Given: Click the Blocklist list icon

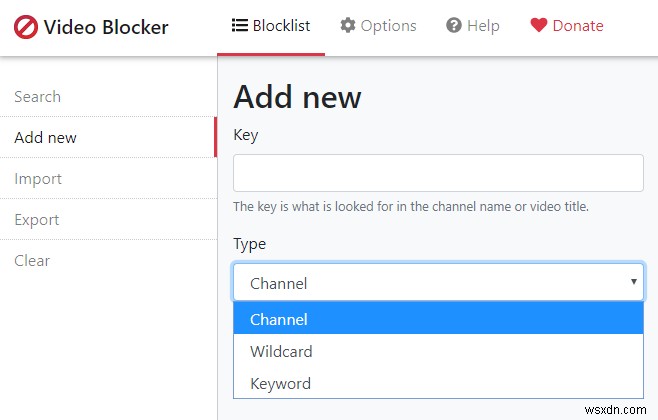Looking at the screenshot, I should [239, 25].
